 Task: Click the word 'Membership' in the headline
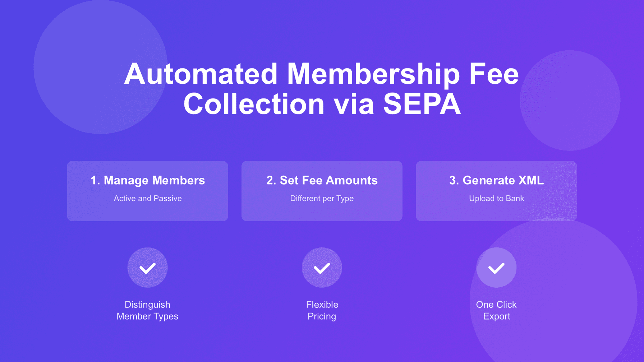click(x=373, y=74)
